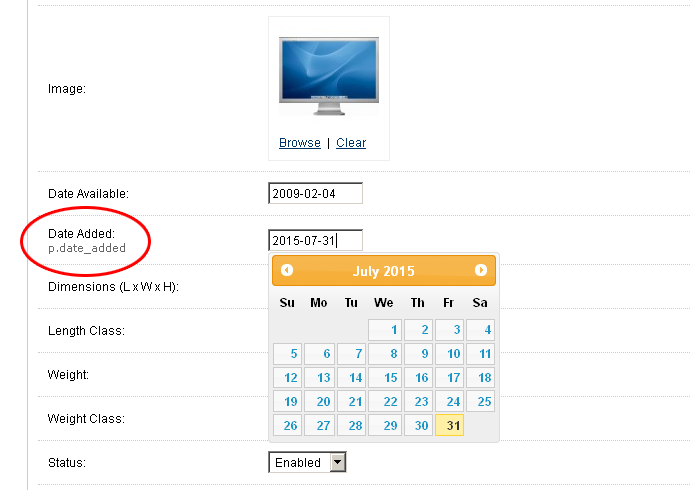The image size is (690, 490).
Task: Pick July 26 in the calendar
Action: (x=288, y=426)
